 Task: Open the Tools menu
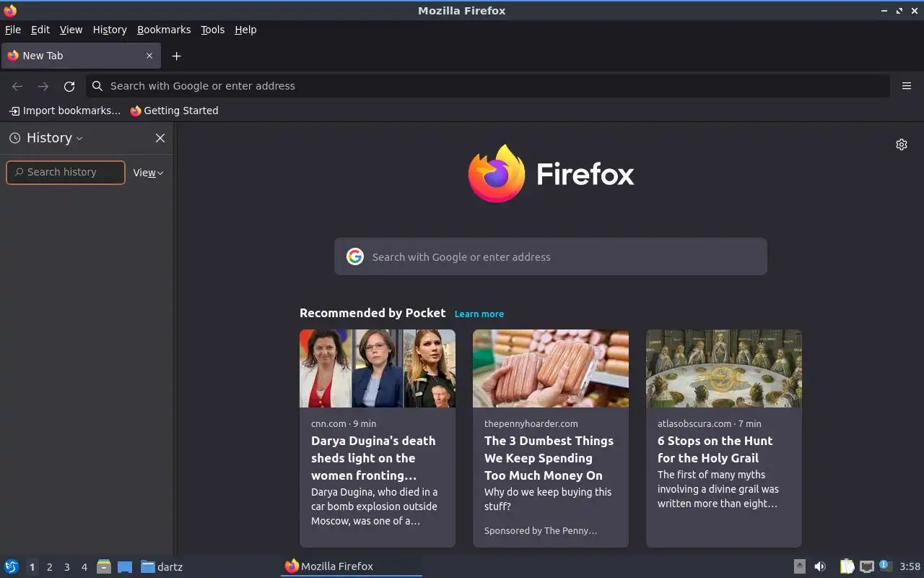click(213, 30)
